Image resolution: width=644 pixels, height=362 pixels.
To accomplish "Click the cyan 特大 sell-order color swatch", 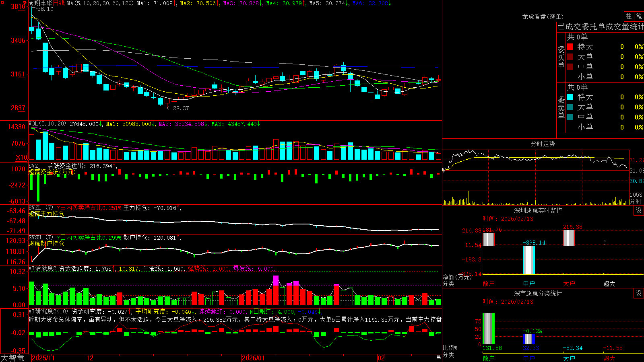I will tap(570, 97).
